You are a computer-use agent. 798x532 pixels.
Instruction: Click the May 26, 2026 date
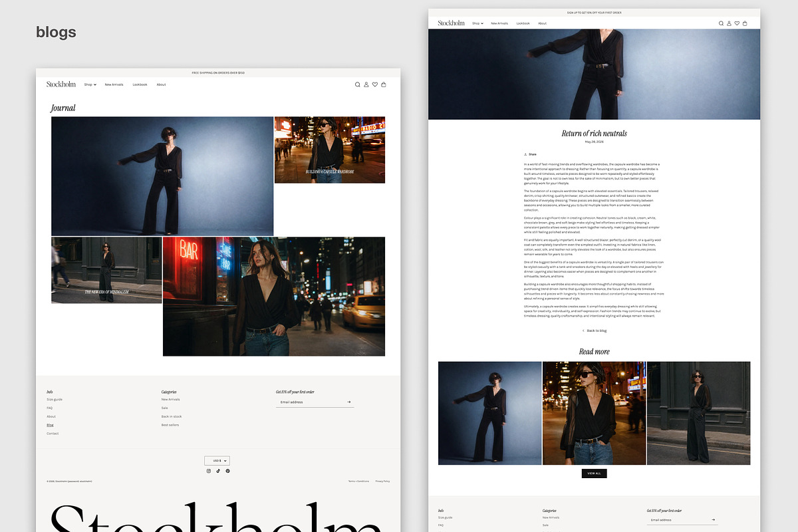595,142
